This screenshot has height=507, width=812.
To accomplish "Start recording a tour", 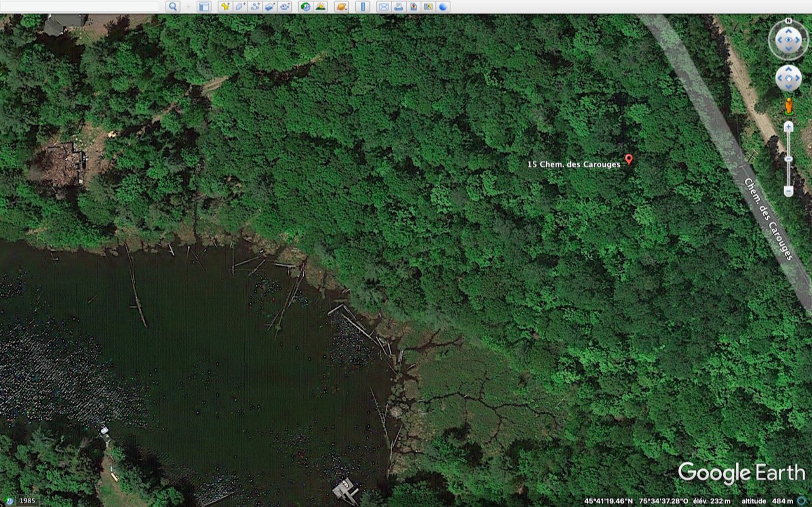I will 285,6.
